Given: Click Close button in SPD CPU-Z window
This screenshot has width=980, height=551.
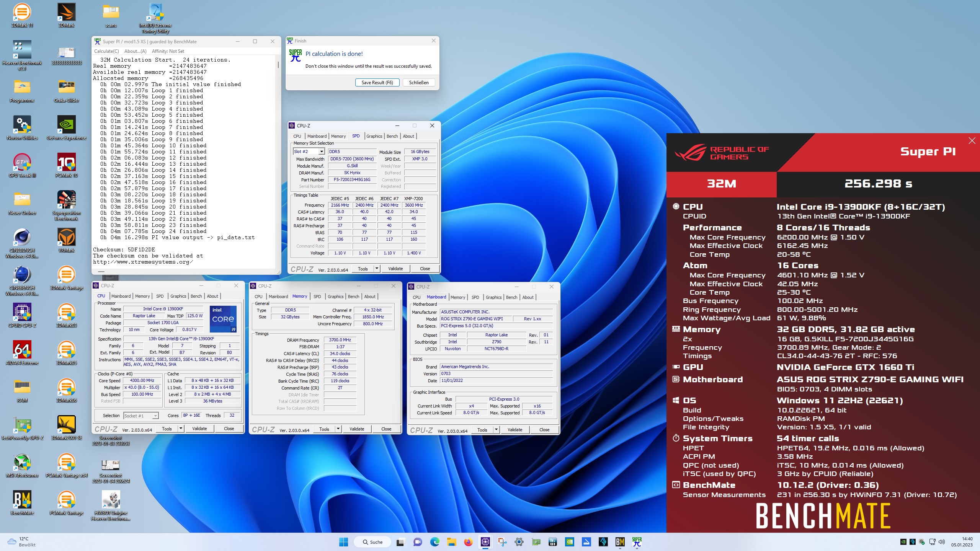Looking at the screenshot, I should click(425, 269).
